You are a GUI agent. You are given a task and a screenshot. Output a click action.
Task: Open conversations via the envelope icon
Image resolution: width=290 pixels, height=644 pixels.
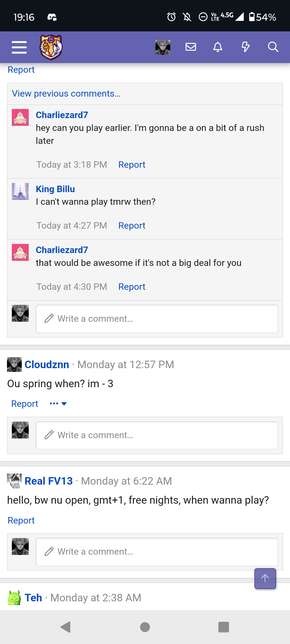pyautogui.click(x=191, y=47)
